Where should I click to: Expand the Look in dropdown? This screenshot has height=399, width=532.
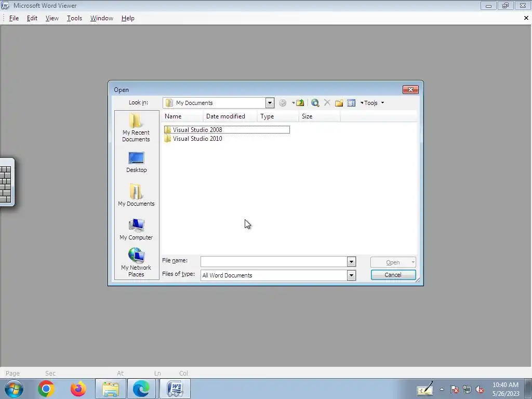point(270,103)
